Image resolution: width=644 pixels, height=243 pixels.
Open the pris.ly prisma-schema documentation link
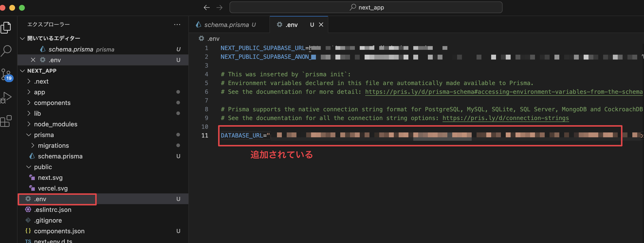(x=504, y=92)
